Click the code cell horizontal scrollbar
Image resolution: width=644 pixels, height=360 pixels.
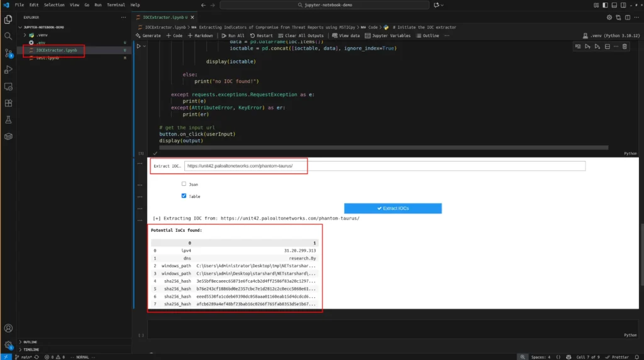coord(384,148)
